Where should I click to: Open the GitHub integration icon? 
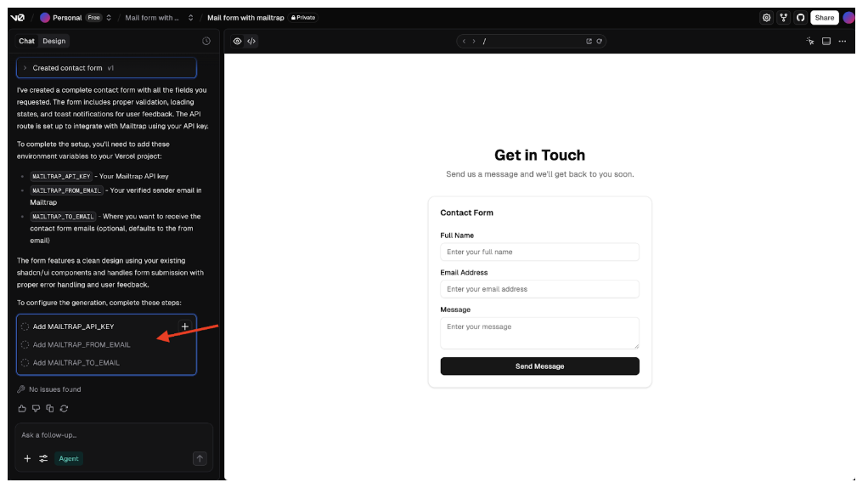800,17
